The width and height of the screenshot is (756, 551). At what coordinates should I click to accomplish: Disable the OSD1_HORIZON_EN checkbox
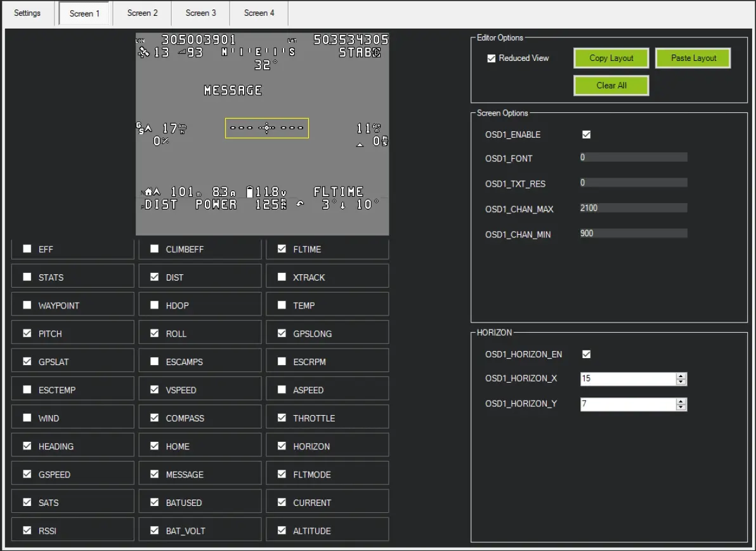coord(586,354)
